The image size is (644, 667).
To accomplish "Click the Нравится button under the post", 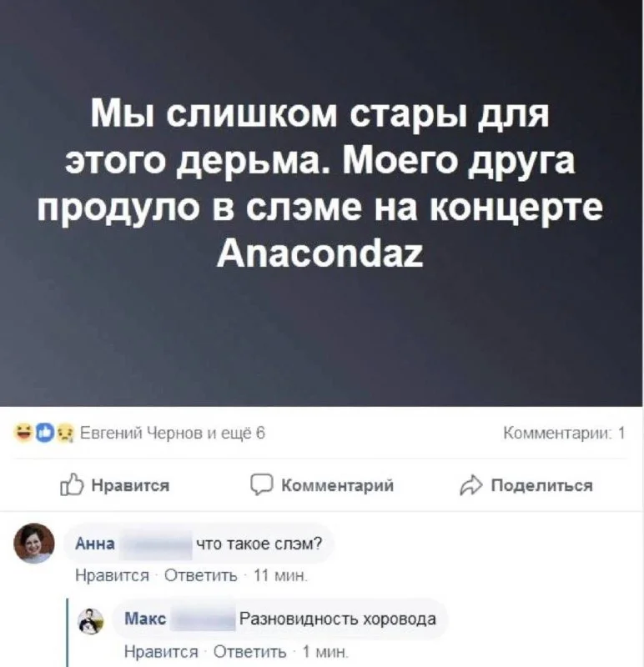I will pyautogui.click(x=131, y=485).
